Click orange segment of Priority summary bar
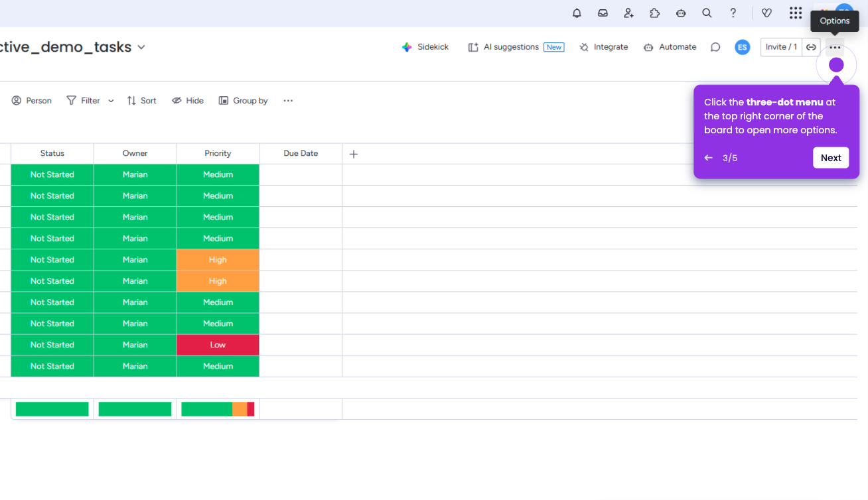The width and height of the screenshot is (868, 500). pyautogui.click(x=240, y=409)
